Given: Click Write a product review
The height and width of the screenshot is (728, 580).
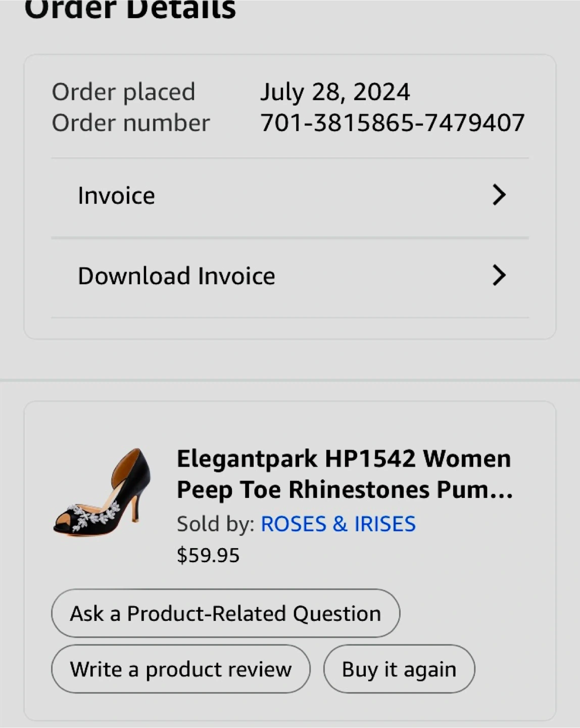Looking at the screenshot, I should 181,669.
